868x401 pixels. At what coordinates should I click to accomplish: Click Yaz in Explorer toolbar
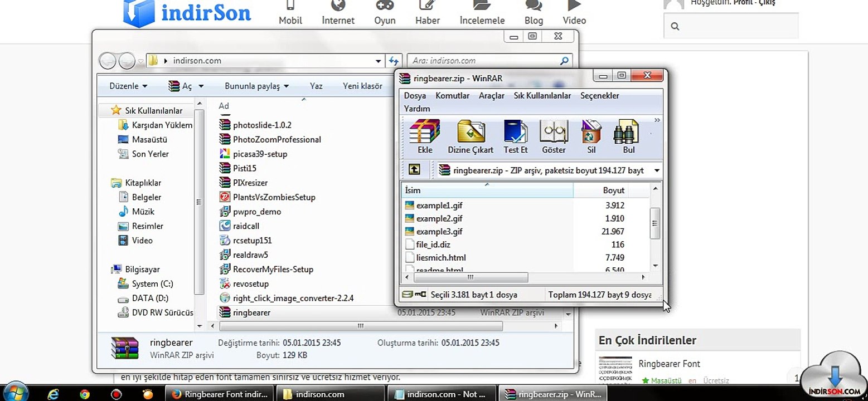[316, 86]
